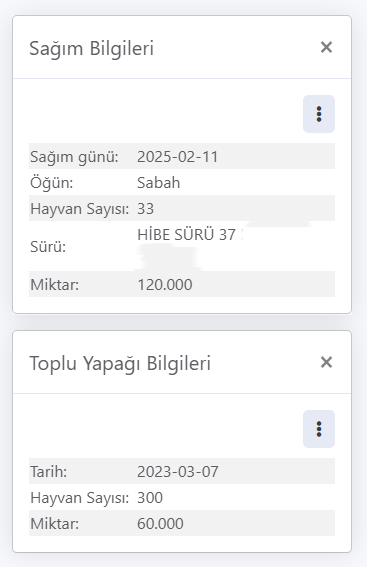Click the Sağım Bilgileri heading

pyautogui.click(x=91, y=48)
